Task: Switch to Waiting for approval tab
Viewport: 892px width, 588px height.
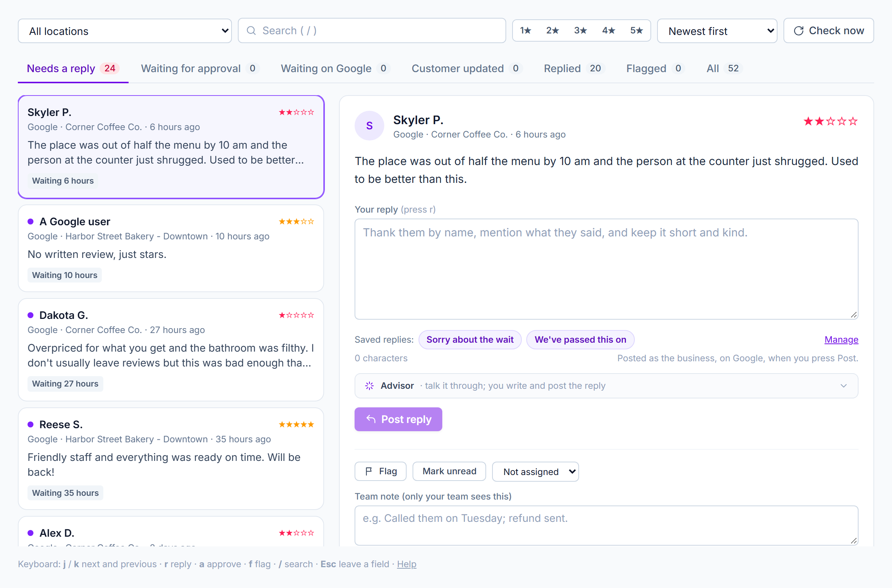Action: pyautogui.click(x=200, y=68)
